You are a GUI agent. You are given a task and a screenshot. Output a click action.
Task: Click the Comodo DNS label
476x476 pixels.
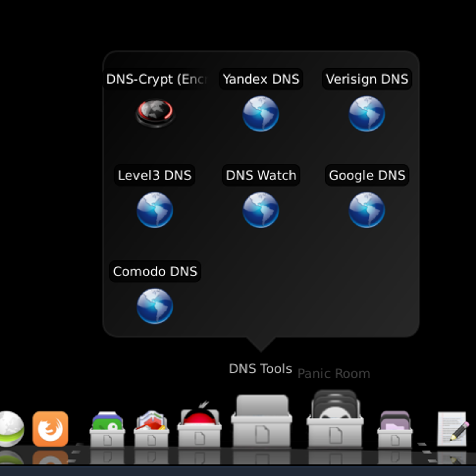click(x=155, y=271)
